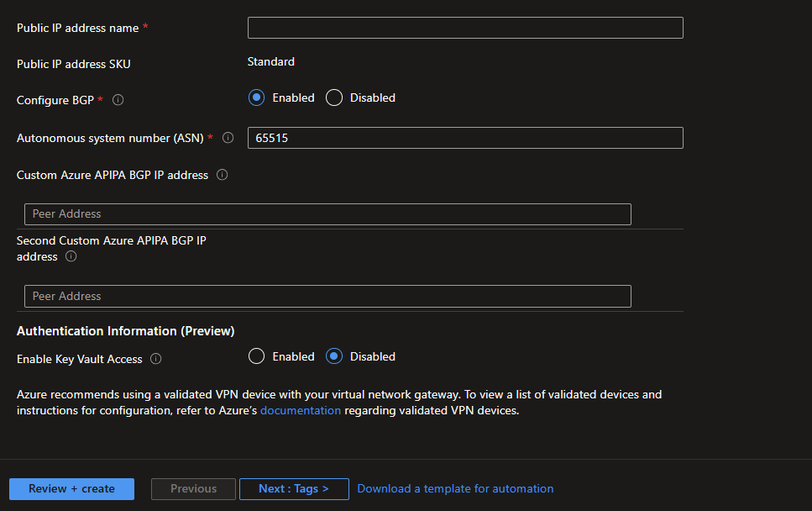Viewport: 812px width, 511px height.
Task: Select Disabled for Key Vault Access
Action: pyautogui.click(x=334, y=356)
